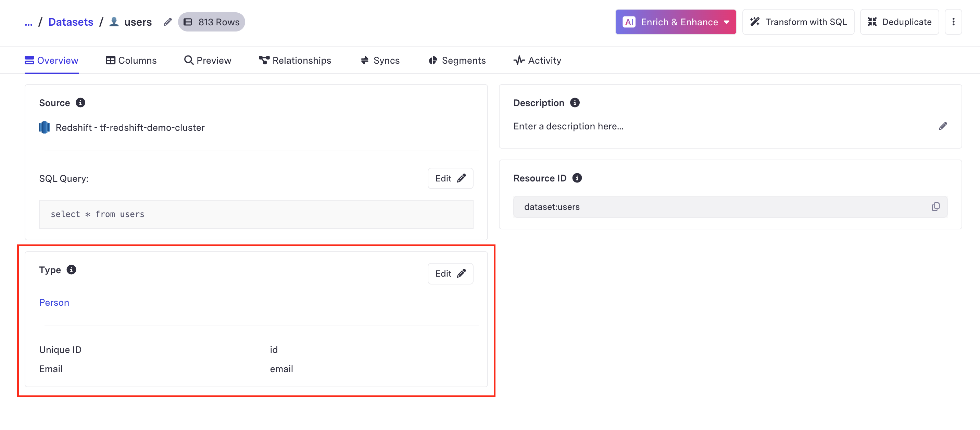Screen dimensions: 980x430
Task: Open the three-dot more options menu
Action: pyautogui.click(x=953, y=22)
